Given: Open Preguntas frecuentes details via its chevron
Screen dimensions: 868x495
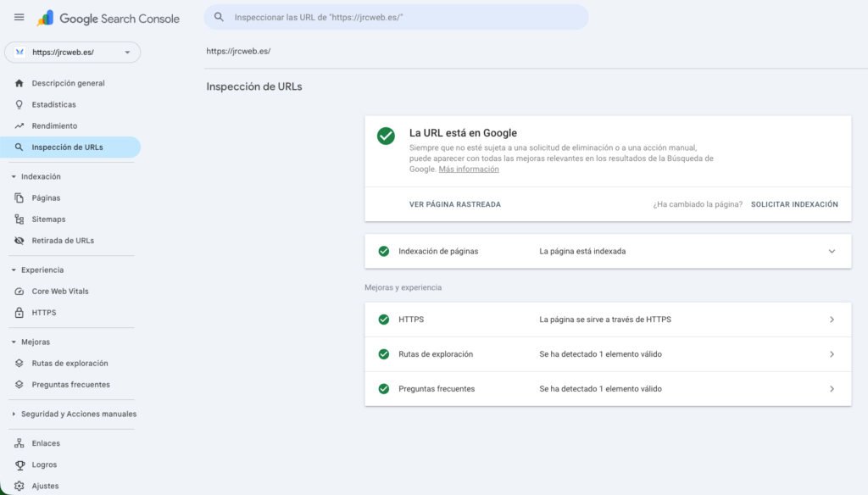Looking at the screenshot, I should tap(832, 389).
